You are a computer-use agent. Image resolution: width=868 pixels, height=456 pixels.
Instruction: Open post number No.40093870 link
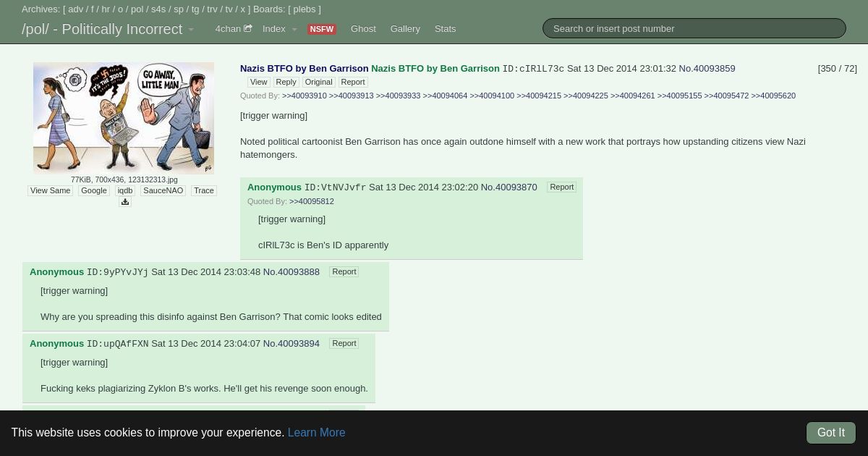[509, 187]
